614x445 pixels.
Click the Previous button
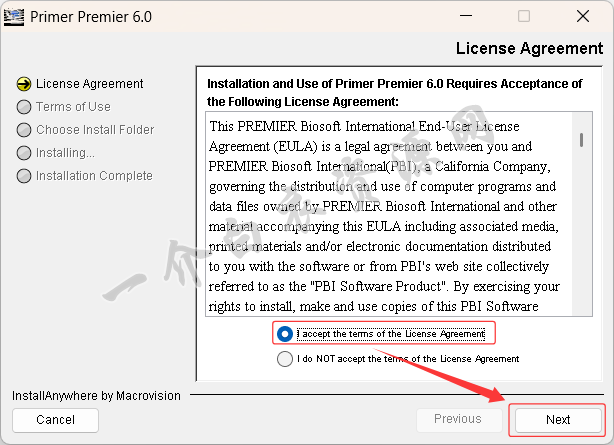tap(457, 420)
